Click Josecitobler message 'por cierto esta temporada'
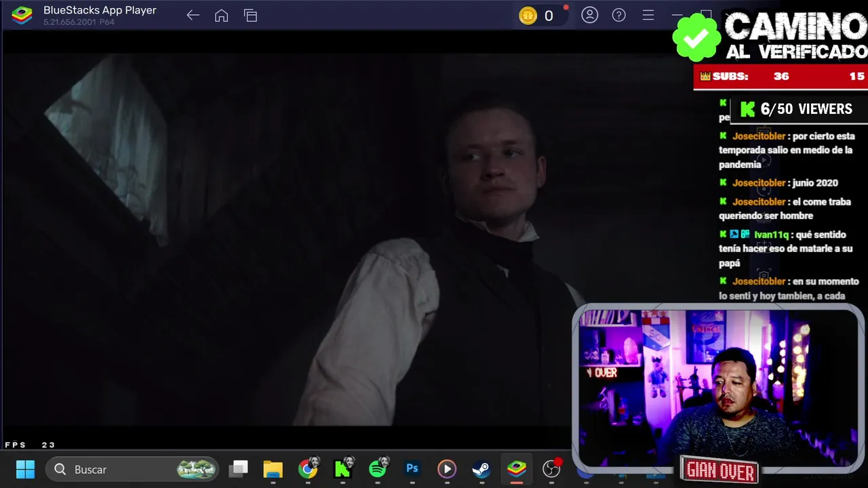 787,150
